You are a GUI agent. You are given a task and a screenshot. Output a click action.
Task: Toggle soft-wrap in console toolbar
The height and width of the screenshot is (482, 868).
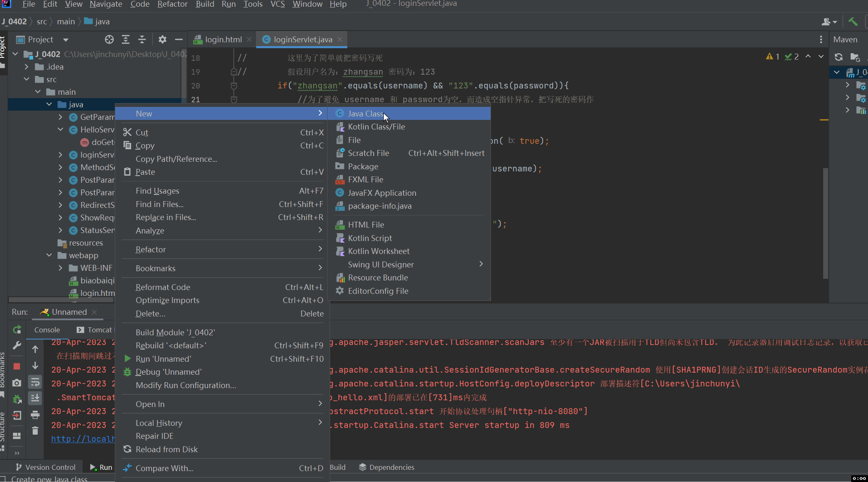(x=35, y=382)
